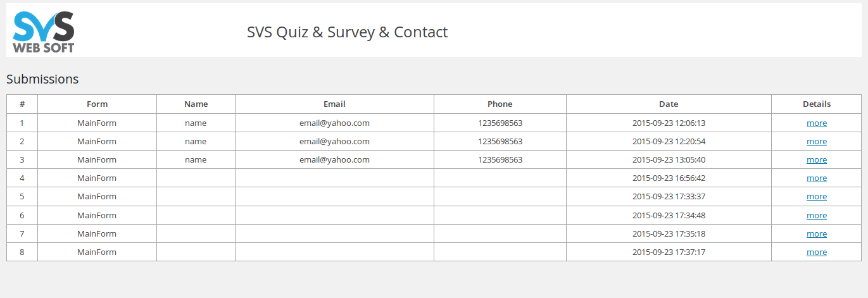Screen dimensions: 868x298
Task: Click the Submissions heading
Action: (x=42, y=79)
